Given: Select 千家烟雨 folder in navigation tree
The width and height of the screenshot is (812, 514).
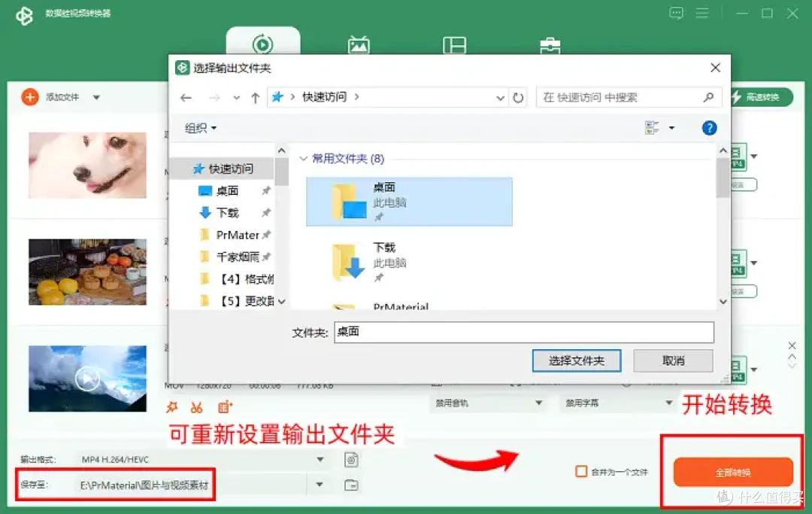Looking at the screenshot, I should (237, 257).
